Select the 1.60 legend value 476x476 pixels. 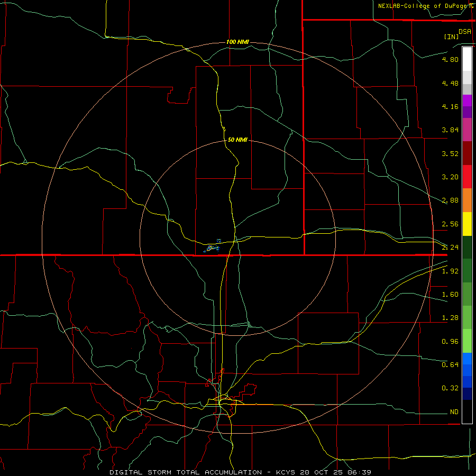coord(450,295)
